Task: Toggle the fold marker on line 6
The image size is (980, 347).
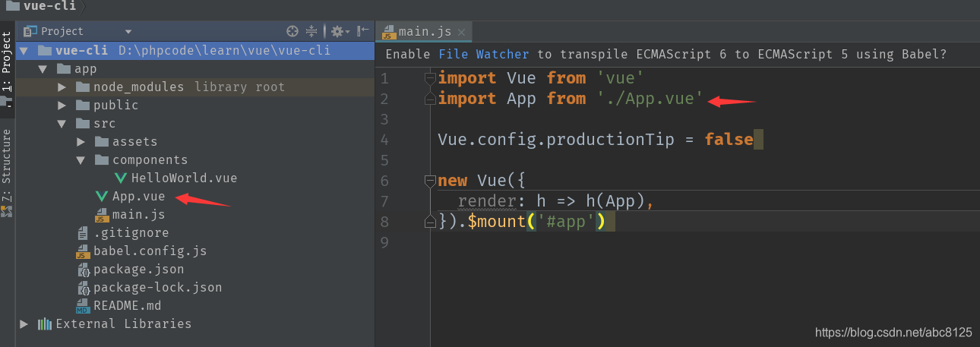Action: [430, 181]
